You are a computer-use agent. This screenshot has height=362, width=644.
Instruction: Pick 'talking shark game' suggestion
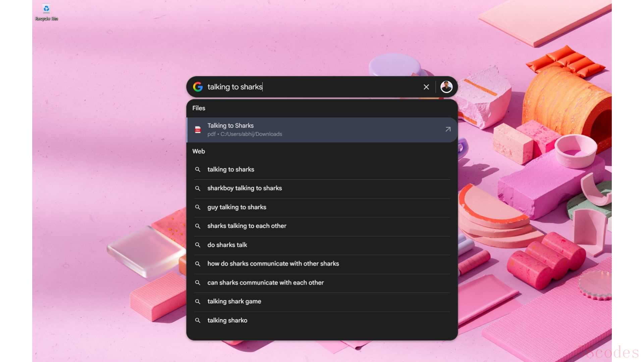pos(234,301)
